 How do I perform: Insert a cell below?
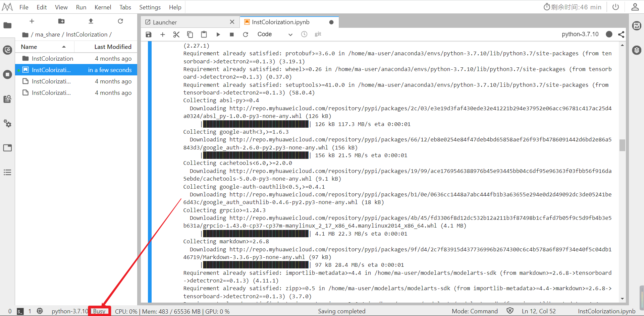click(x=163, y=34)
